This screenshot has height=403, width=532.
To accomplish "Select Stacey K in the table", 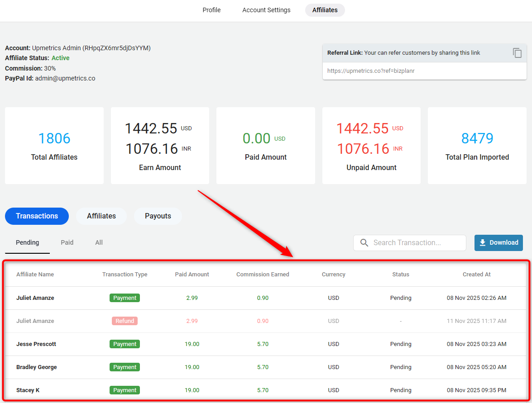I will [28, 390].
